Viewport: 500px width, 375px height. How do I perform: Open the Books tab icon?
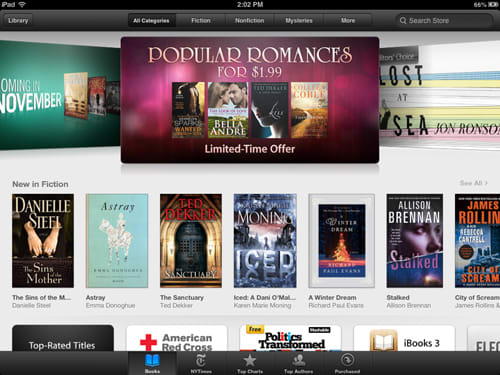pyautogui.click(x=152, y=360)
